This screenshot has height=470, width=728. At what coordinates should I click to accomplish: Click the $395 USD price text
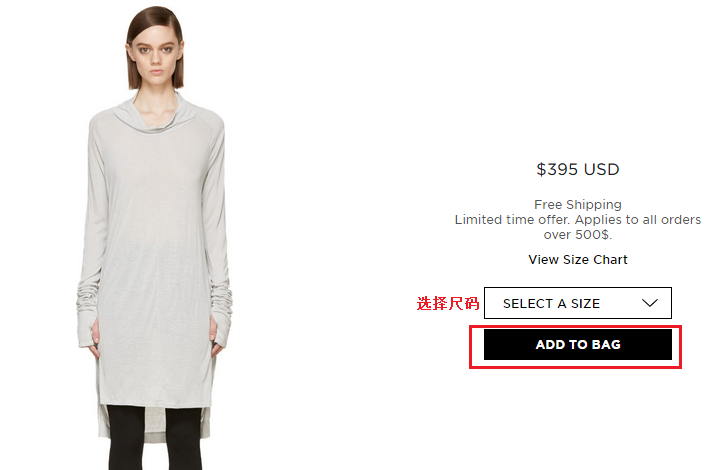point(578,170)
